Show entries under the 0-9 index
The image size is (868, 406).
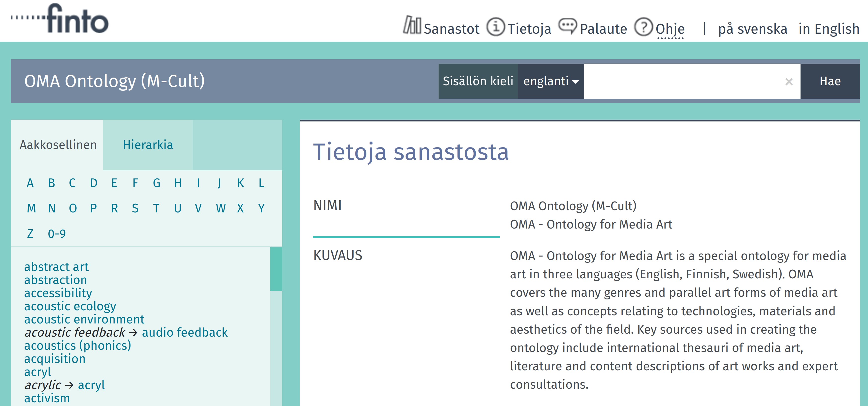tap(57, 234)
